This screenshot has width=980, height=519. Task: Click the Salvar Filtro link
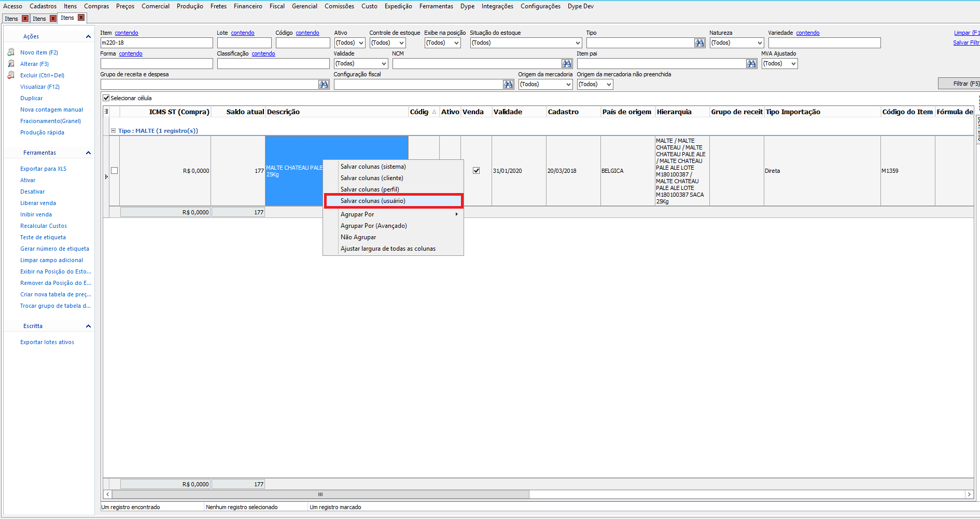tap(966, 43)
